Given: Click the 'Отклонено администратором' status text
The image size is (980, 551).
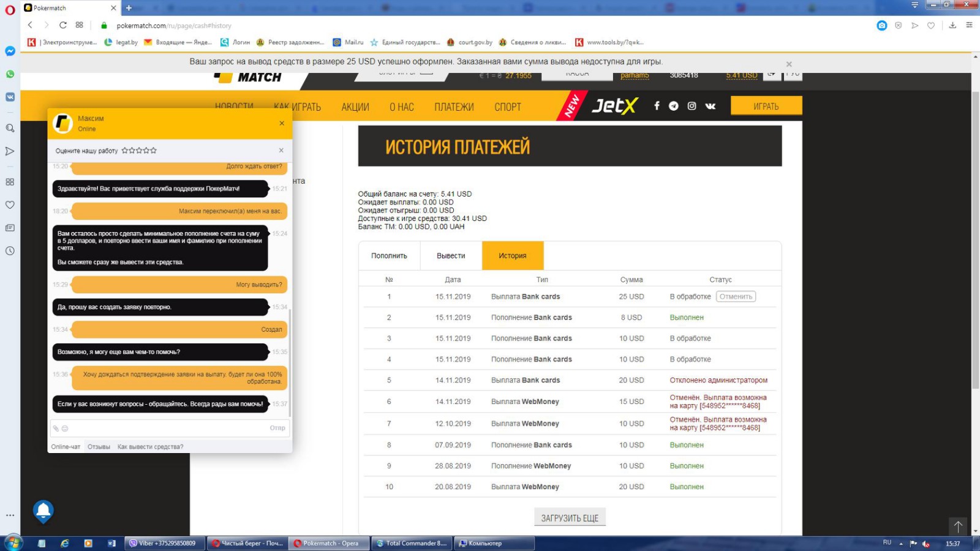Looking at the screenshot, I should tap(718, 380).
